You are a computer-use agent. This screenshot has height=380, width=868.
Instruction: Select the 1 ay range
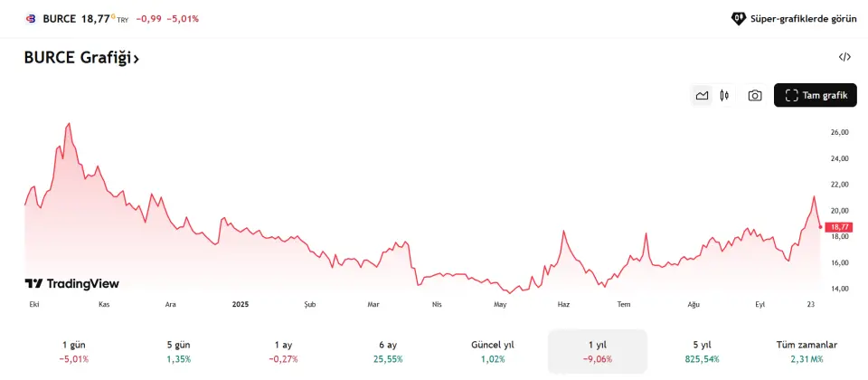click(x=283, y=351)
